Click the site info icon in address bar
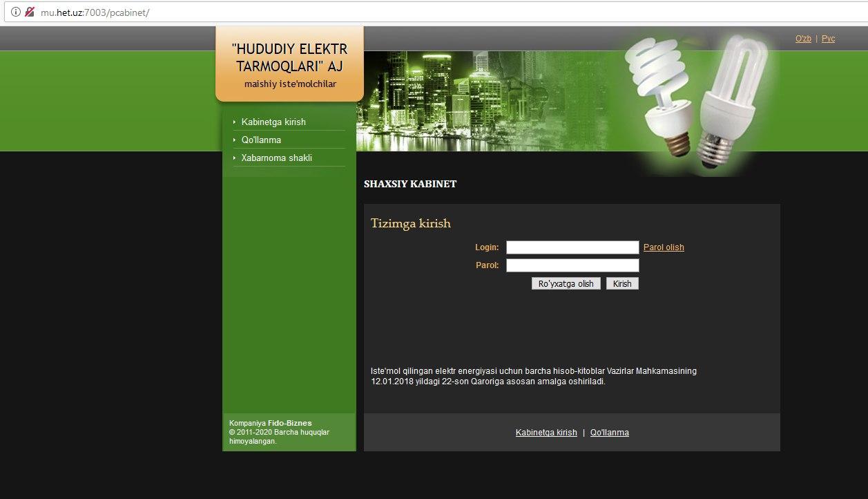Screen dimensions: 868x499 (16, 12)
